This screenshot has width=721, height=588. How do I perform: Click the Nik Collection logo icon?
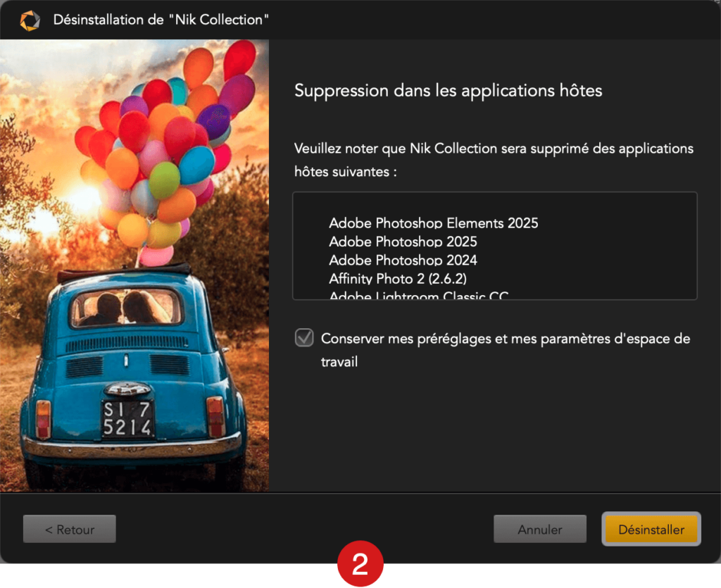click(x=30, y=20)
